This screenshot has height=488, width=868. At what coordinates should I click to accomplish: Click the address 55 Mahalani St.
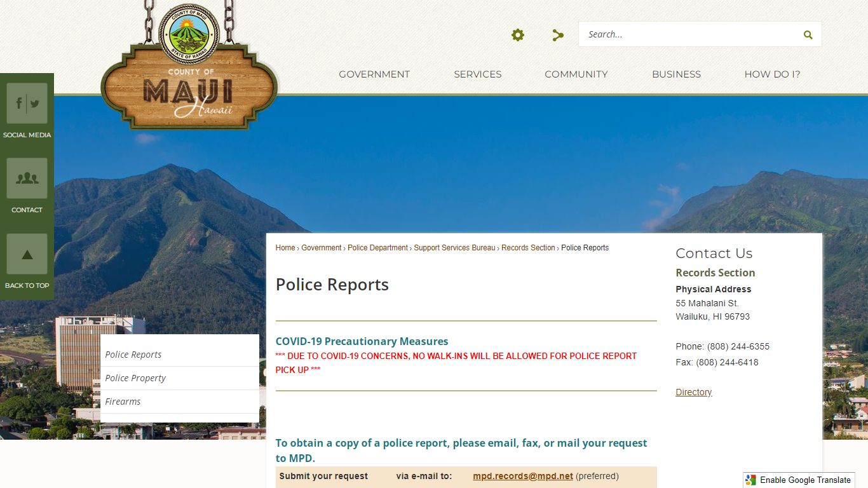707,303
